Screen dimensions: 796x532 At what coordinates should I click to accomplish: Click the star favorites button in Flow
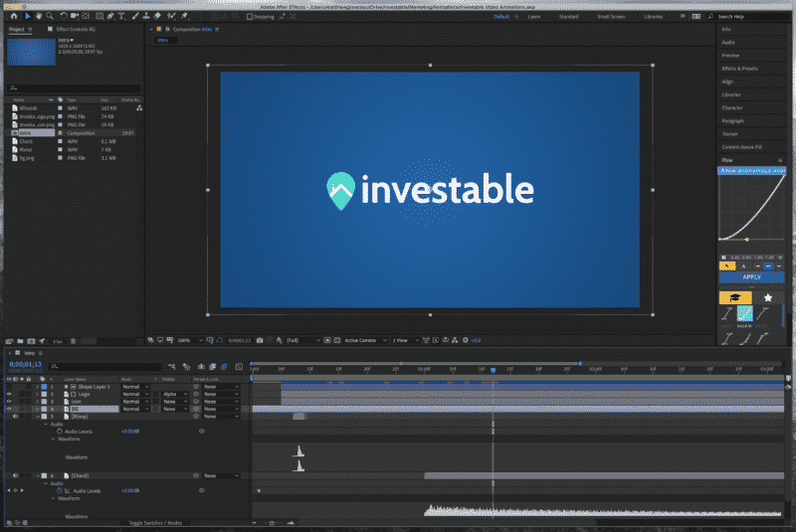(x=767, y=297)
